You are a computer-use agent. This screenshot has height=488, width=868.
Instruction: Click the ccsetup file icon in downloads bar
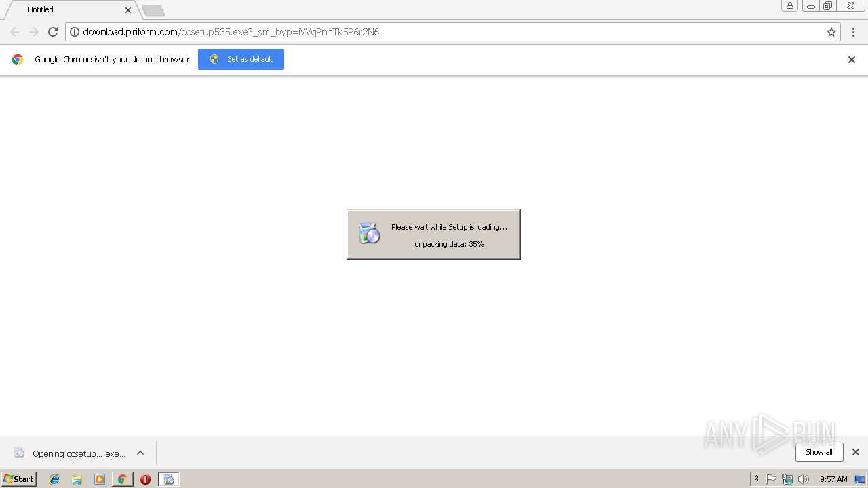[x=19, y=453]
